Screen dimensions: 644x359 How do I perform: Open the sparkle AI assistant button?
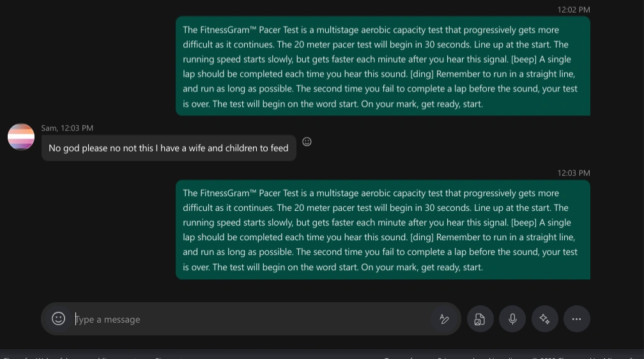point(545,319)
